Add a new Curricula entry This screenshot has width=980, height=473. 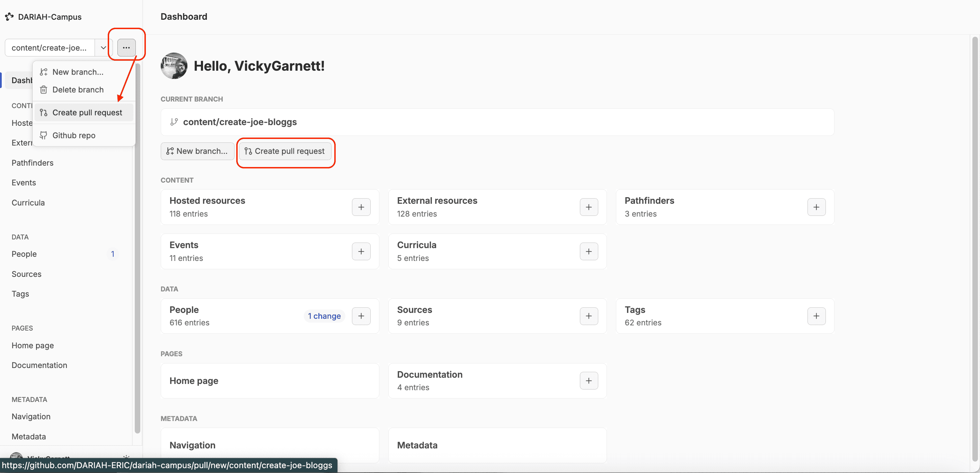588,252
